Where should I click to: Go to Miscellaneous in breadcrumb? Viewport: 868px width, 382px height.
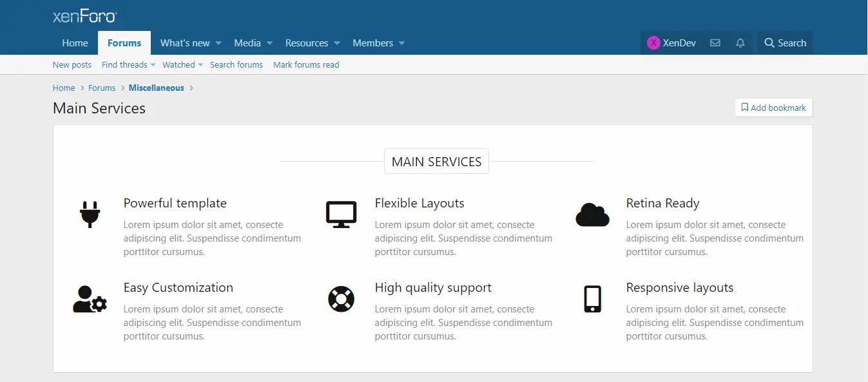click(x=157, y=88)
